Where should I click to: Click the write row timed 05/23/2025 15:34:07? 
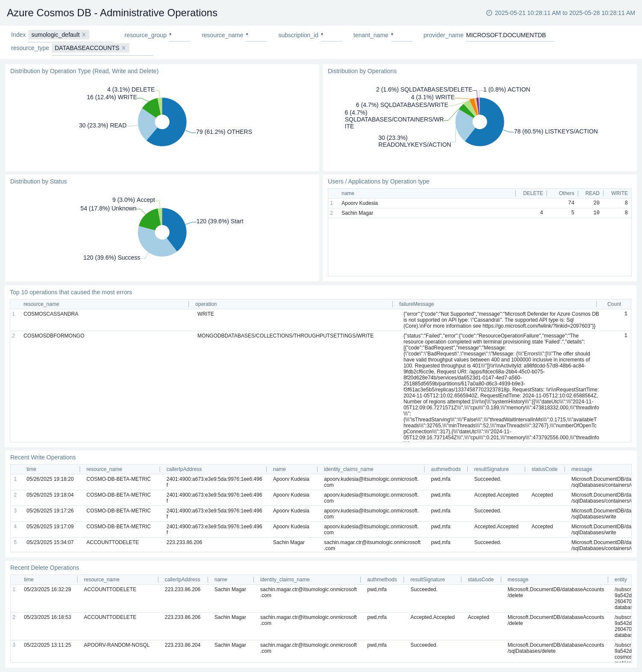(321, 545)
